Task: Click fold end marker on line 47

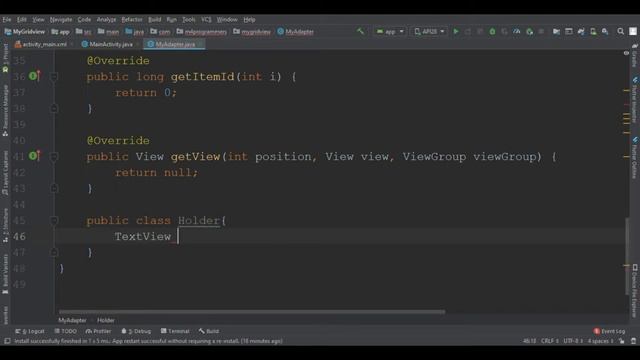Action: coord(54,253)
